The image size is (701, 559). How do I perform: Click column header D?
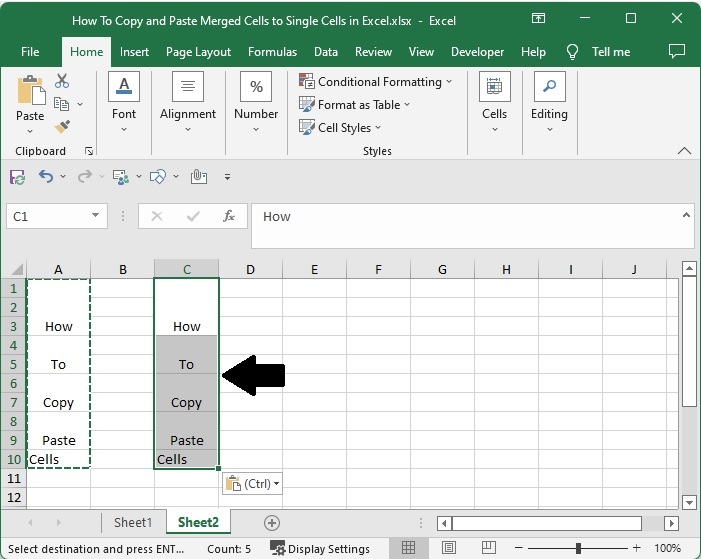pyautogui.click(x=250, y=269)
